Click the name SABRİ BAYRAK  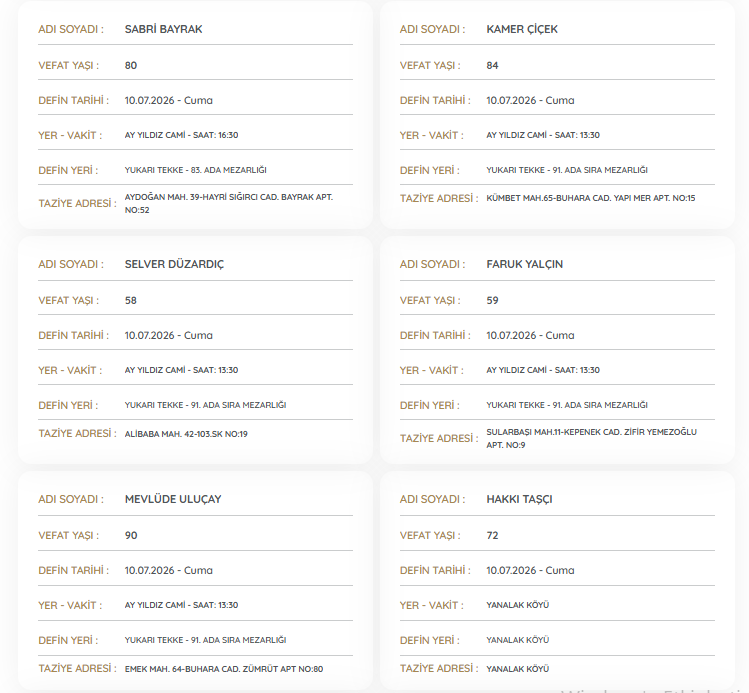coord(163,29)
